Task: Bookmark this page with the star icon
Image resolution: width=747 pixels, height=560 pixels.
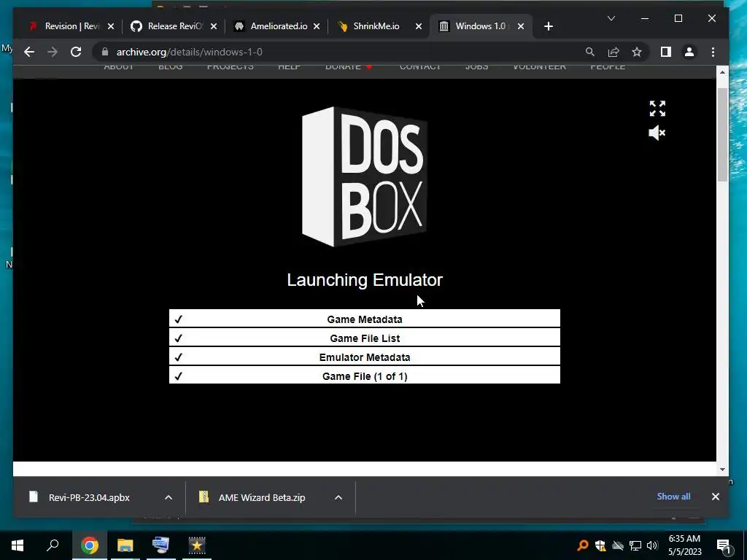Action: point(636,52)
